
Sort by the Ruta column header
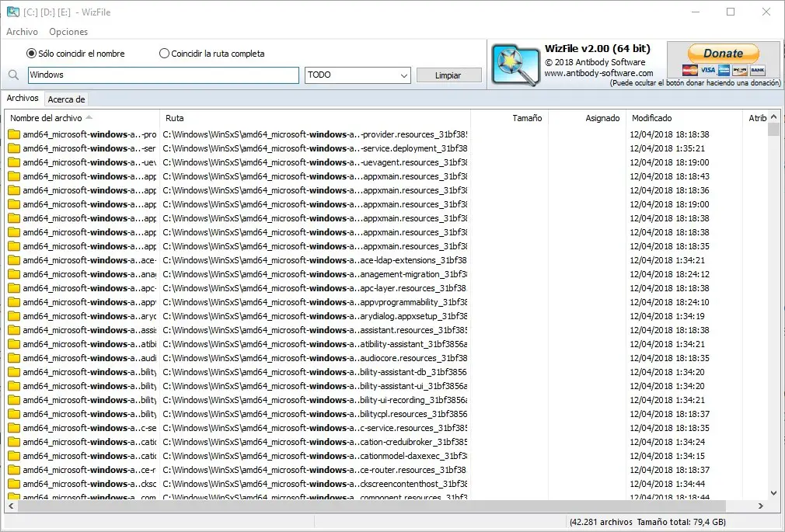click(x=316, y=118)
